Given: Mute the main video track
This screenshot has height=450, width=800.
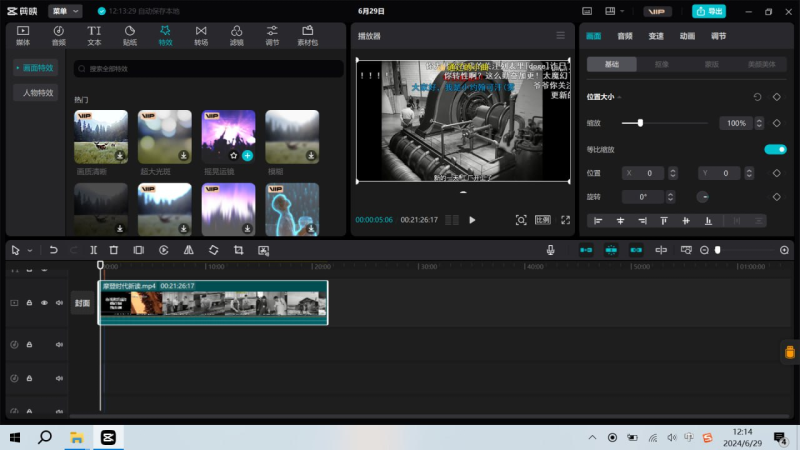Looking at the screenshot, I should (59, 303).
